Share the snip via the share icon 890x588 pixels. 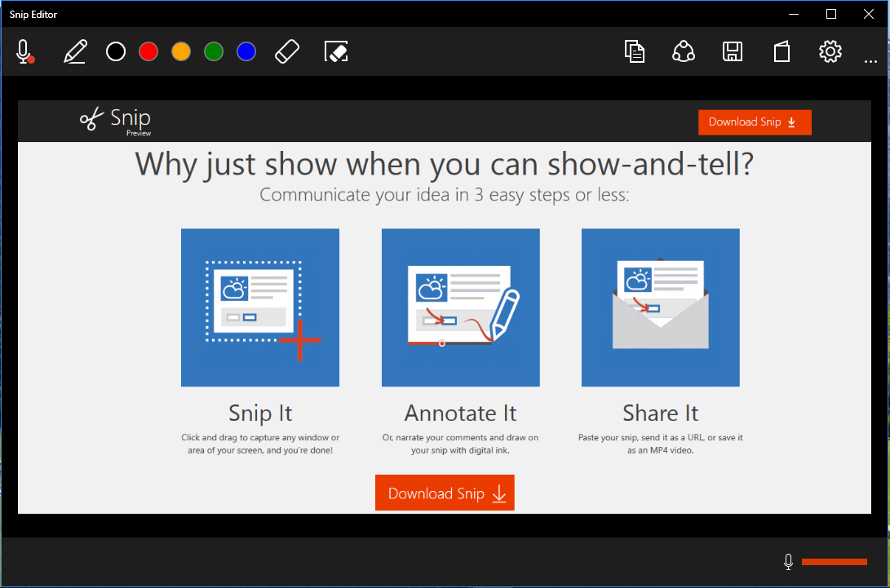coord(684,51)
